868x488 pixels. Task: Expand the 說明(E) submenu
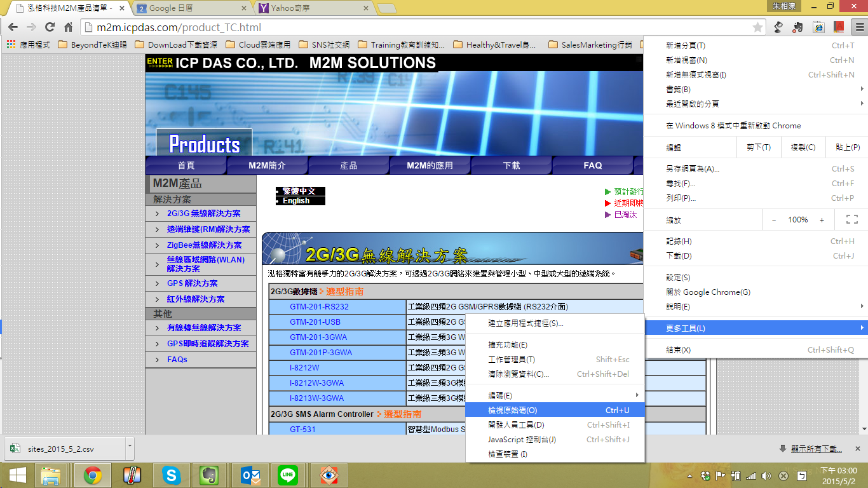[756, 306]
